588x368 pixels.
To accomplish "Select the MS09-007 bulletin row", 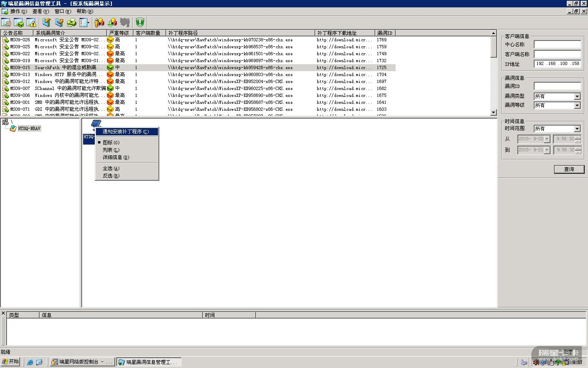I will 198,89.
